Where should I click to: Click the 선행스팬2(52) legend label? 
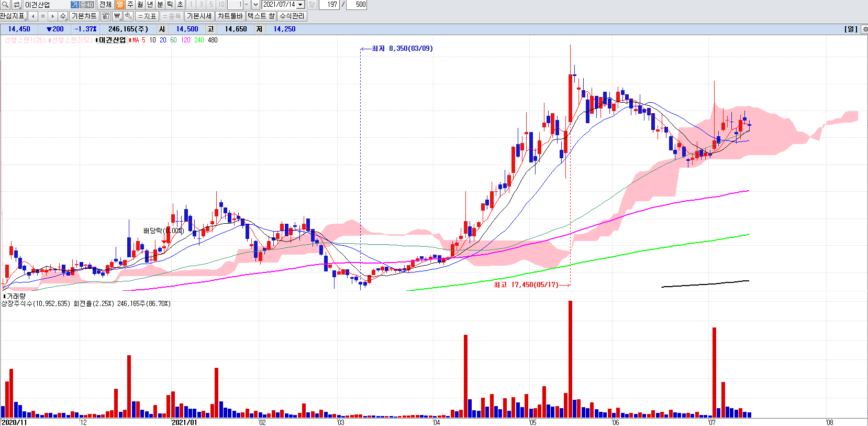(x=72, y=40)
